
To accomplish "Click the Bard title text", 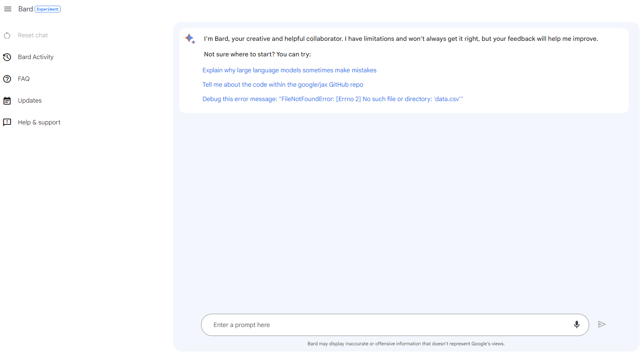I will tap(25, 9).
